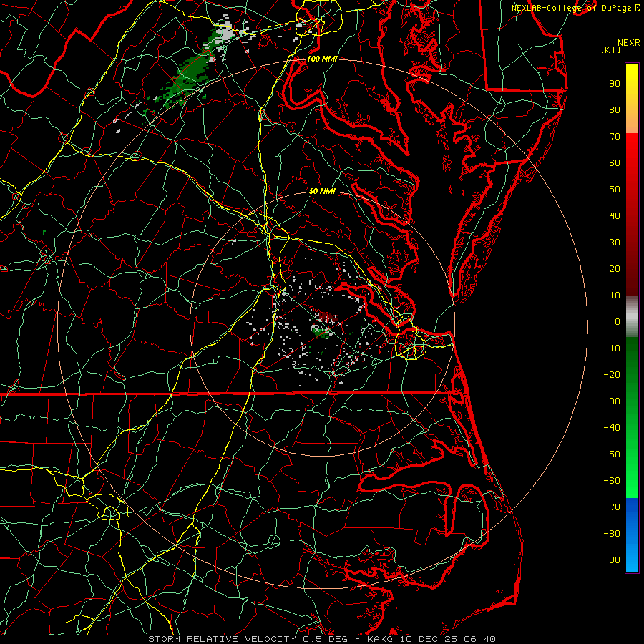Click the 20 value on velocity scale
Image resolution: width=644 pixels, height=644 pixels.
pyautogui.click(x=615, y=268)
